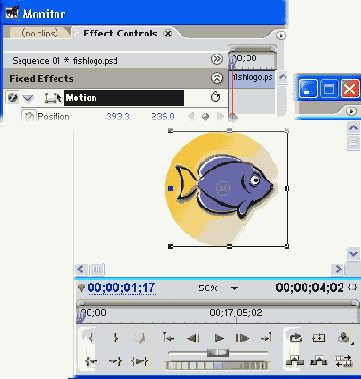Image resolution: width=361 pixels, height=379 pixels.
Task: Click Go to In Point button
Action: (91, 361)
